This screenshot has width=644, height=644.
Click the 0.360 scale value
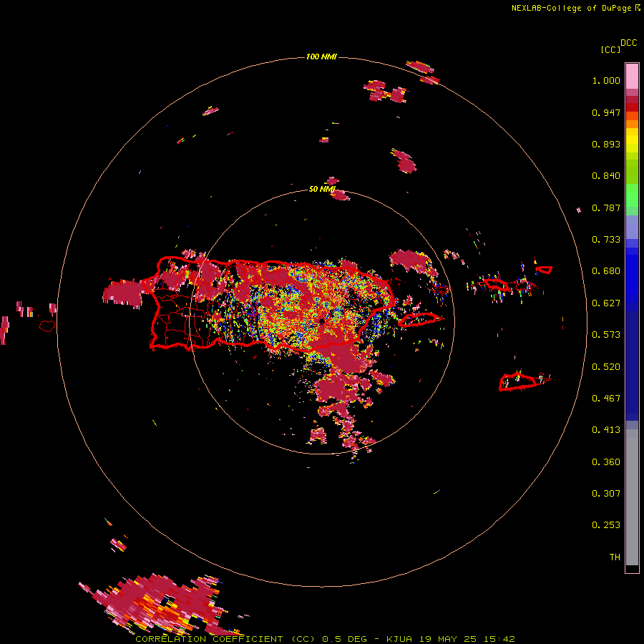pos(606,462)
